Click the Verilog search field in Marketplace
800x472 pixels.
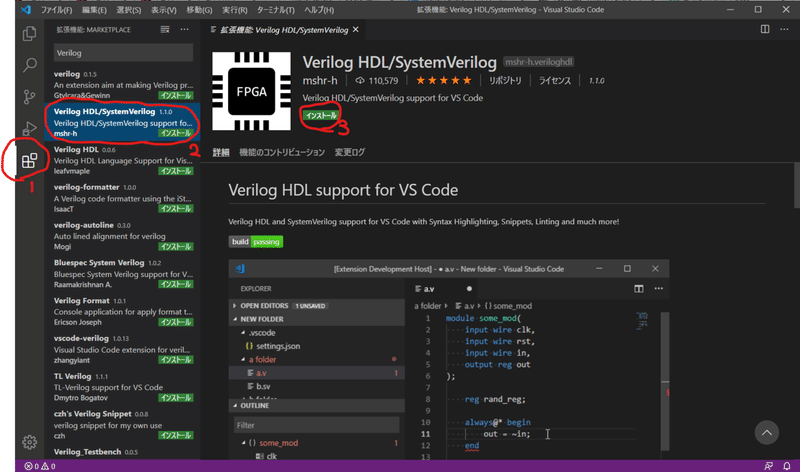point(123,53)
